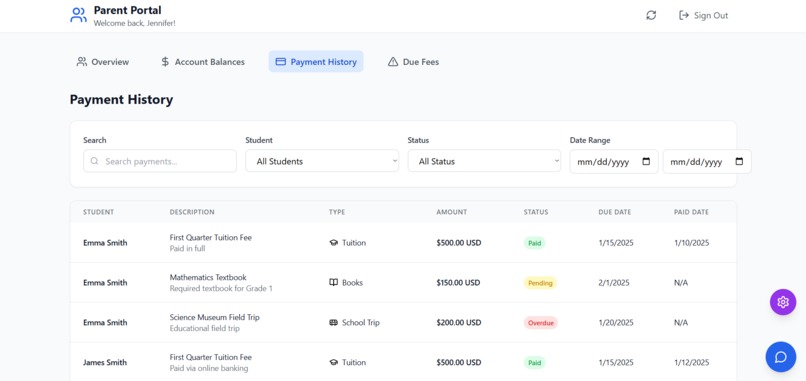
Task: Select the Payment History tab
Action: point(316,62)
